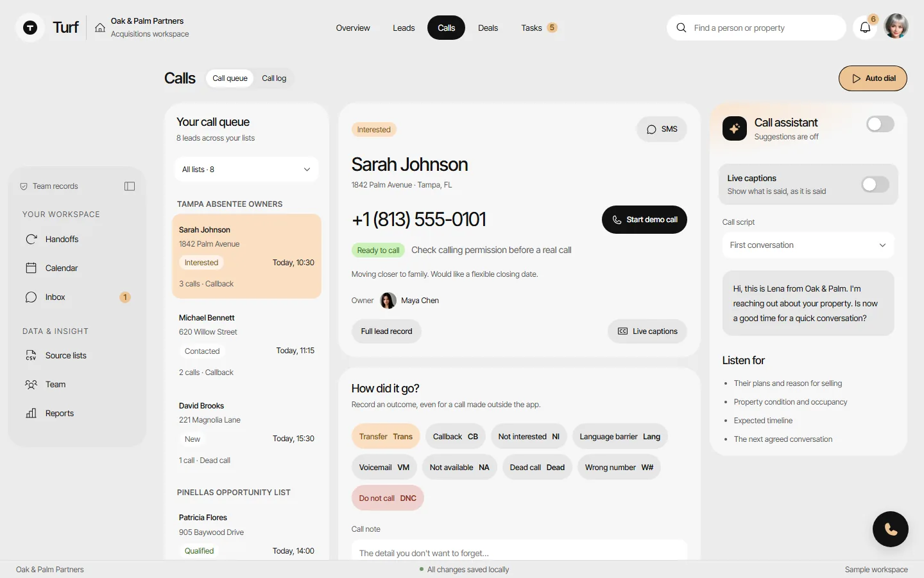Send an SMS to Sarah Johnson

pyautogui.click(x=662, y=129)
